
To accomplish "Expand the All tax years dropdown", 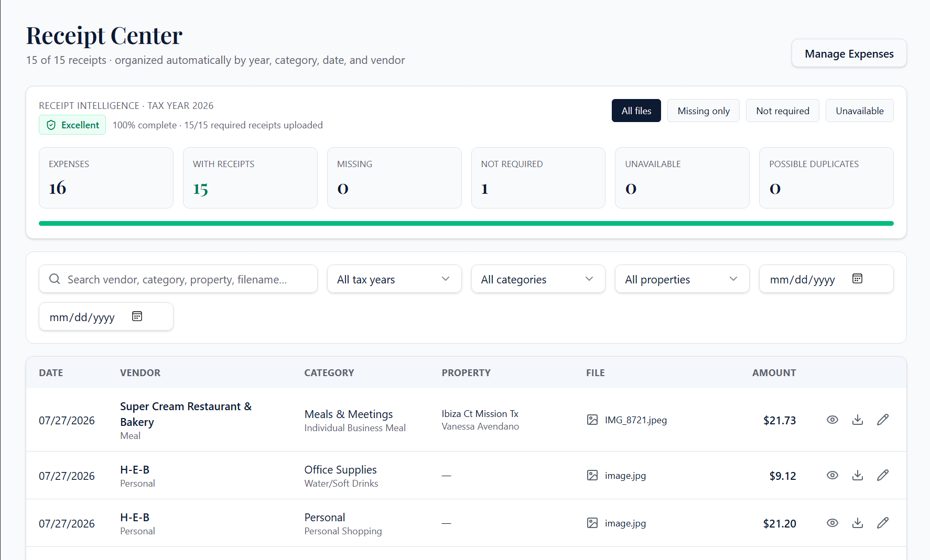I will (x=394, y=279).
